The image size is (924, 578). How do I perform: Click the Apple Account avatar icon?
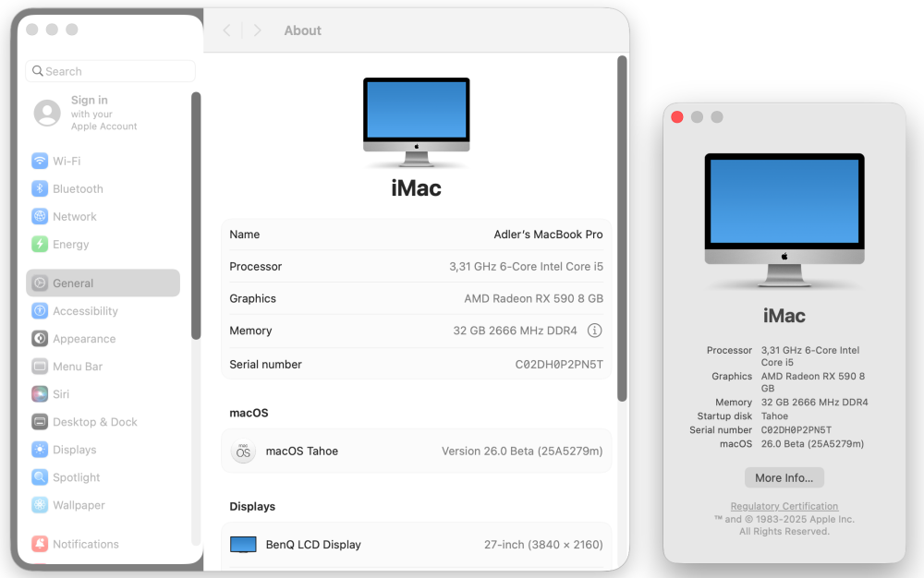(x=47, y=113)
